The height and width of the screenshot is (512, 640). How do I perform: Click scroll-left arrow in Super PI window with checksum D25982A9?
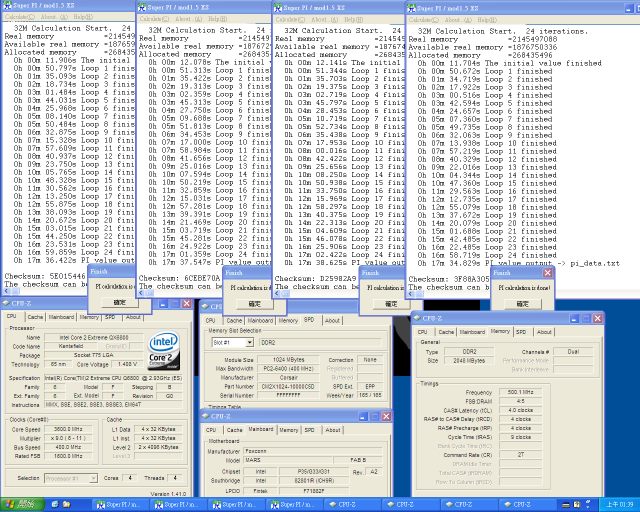pos(278,294)
